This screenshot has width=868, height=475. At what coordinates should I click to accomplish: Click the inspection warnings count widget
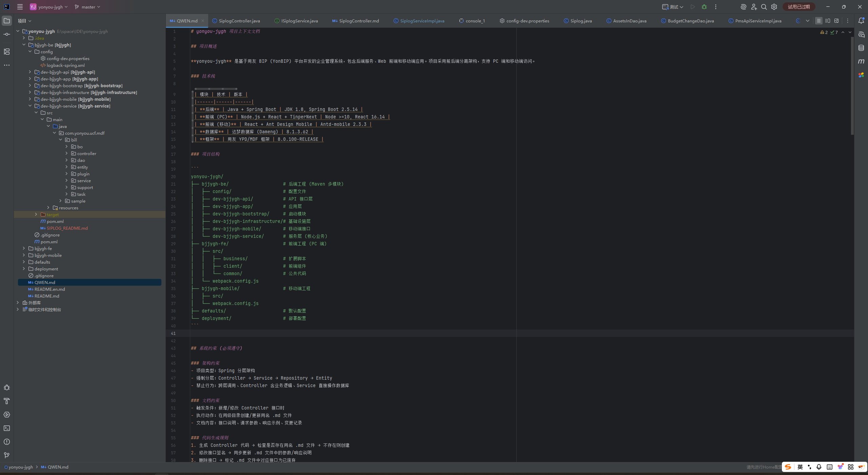tap(829, 32)
